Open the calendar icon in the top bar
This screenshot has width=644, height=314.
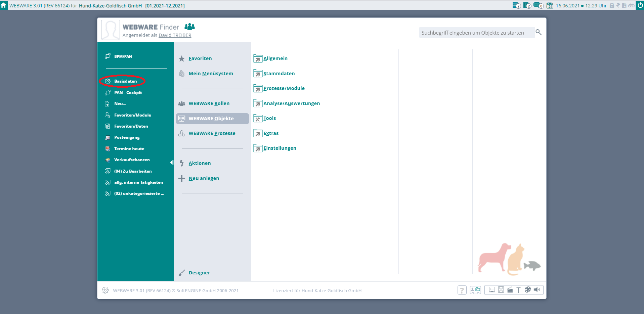tap(550, 5)
